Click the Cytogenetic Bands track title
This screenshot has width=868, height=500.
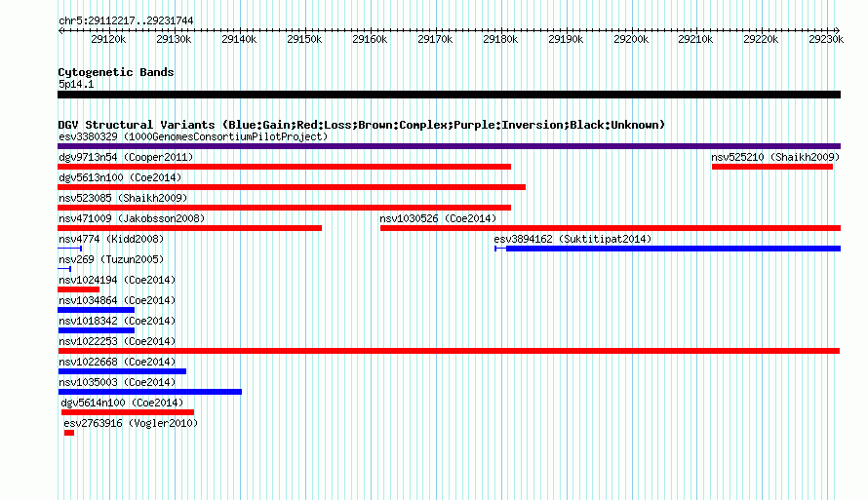point(116,72)
